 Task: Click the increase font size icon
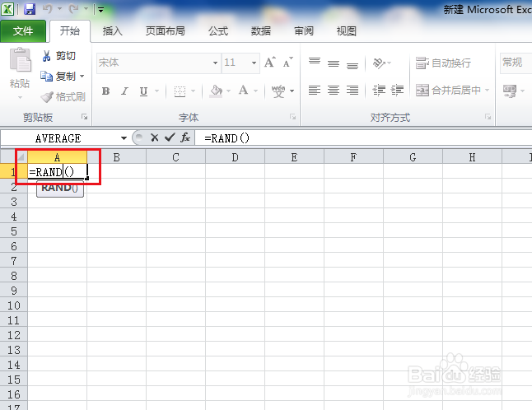[270, 63]
